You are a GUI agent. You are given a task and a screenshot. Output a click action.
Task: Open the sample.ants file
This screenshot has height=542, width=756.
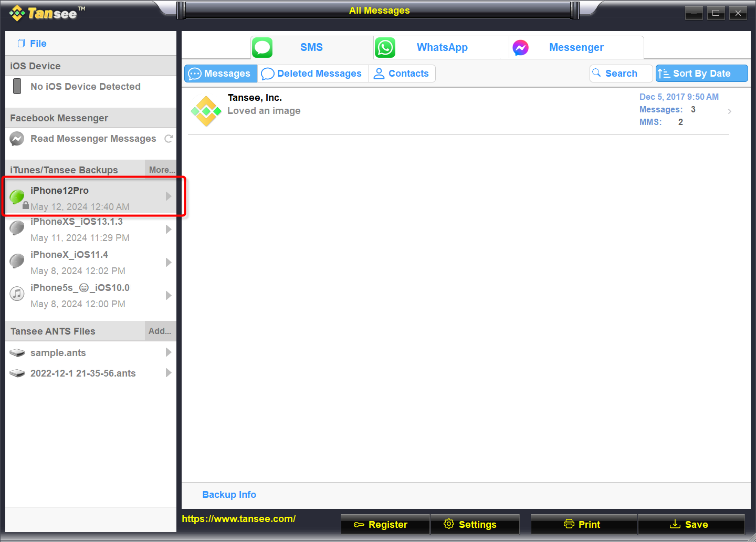(x=91, y=353)
